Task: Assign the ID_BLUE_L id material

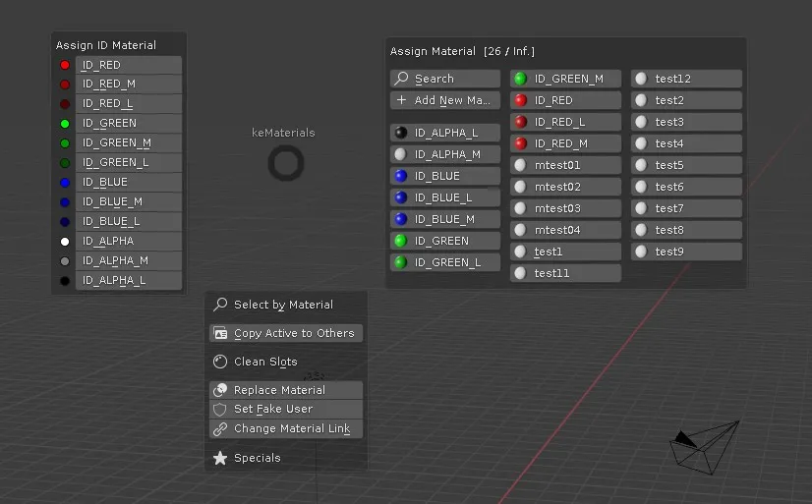Action: tap(128, 221)
